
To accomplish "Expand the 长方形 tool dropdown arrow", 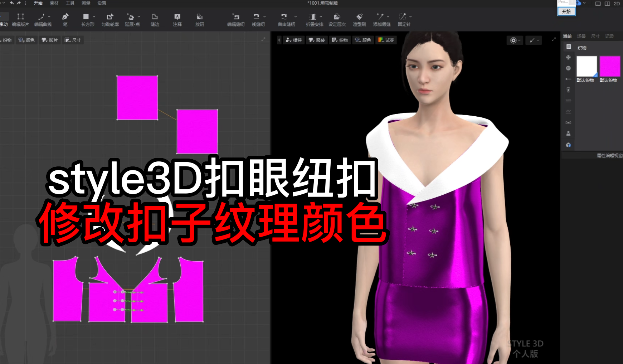I will pyautogui.click(x=94, y=16).
